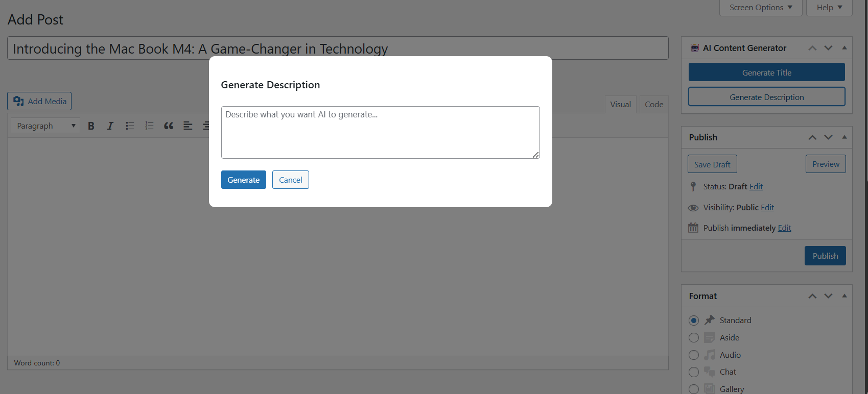This screenshot has width=868, height=394.
Task: Click the Add Media button
Action: (40, 101)
